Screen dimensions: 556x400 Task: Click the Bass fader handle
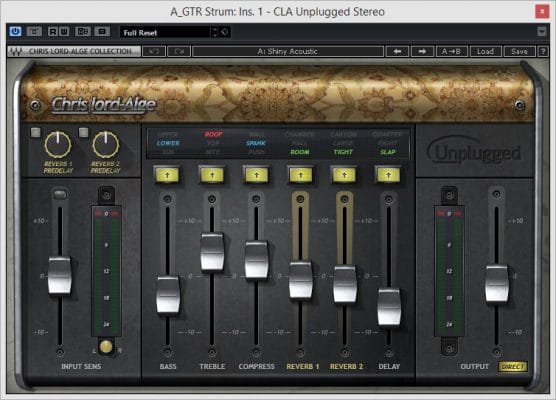click(x=168, y=295)
